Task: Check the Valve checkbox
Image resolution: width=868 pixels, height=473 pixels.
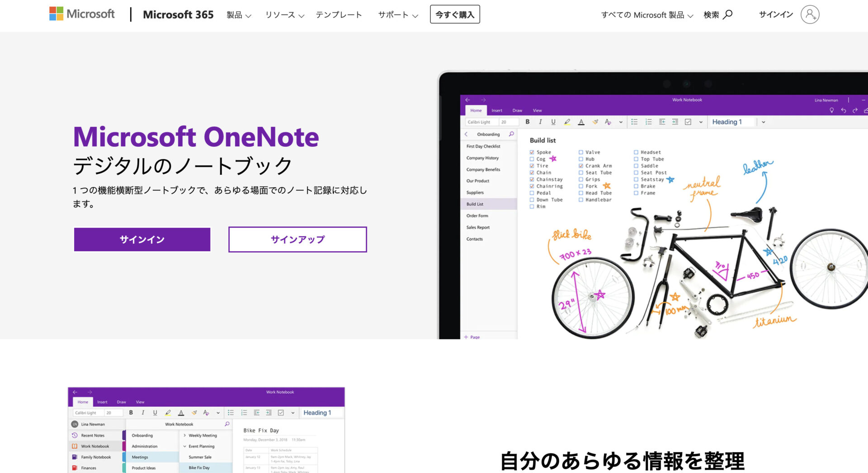Action: coord(580,152)
